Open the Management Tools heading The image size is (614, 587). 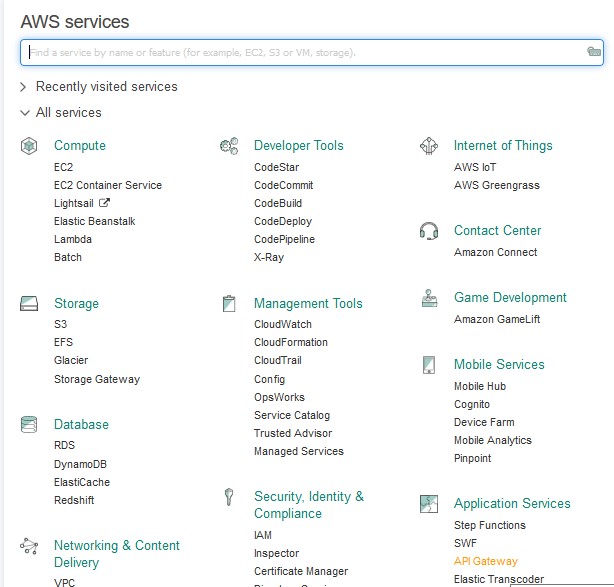(x=308, y=303)
